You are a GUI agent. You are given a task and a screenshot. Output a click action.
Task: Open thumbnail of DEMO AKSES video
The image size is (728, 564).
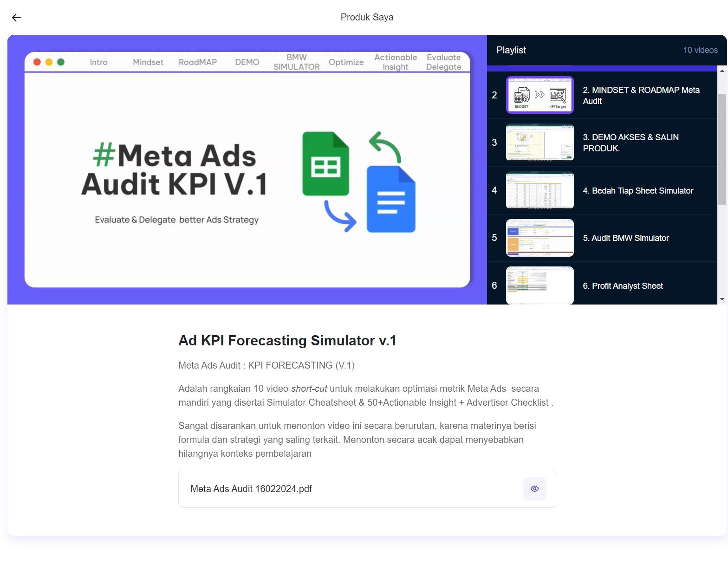tap(539, 143)
